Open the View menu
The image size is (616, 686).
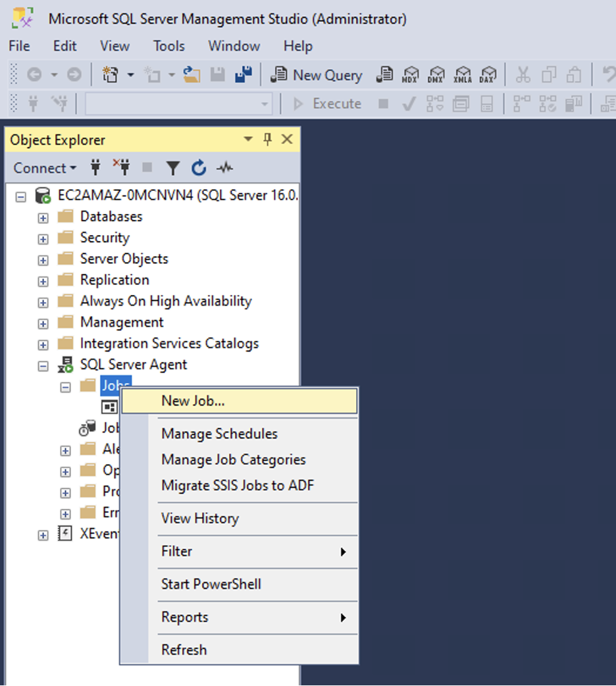tap(115, 46)
